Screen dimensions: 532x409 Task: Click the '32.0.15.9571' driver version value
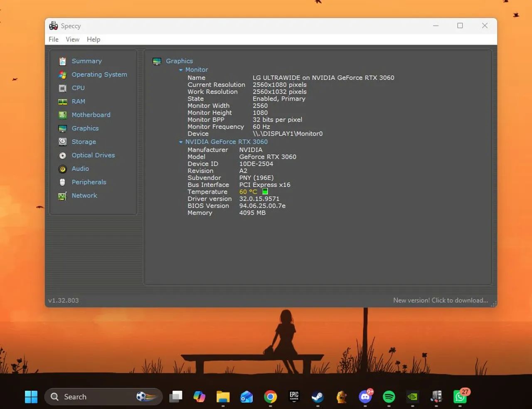(259, 199)
